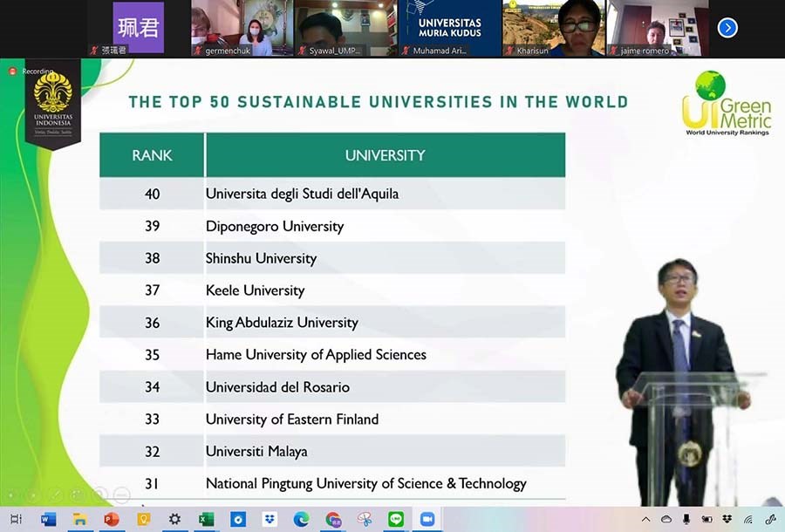The height and width of the screenshot is (532, 785).
Task: Check the battery icon in system tray
Action: click(706, 520)
